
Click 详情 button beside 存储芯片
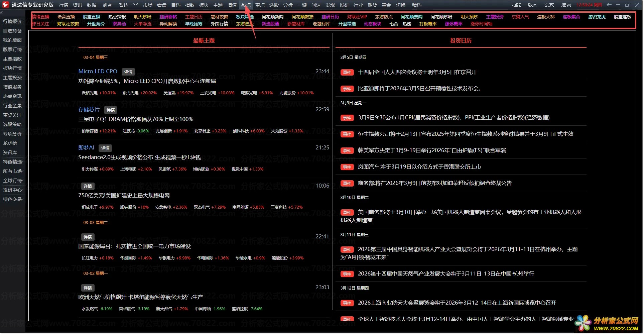[111, 110]
